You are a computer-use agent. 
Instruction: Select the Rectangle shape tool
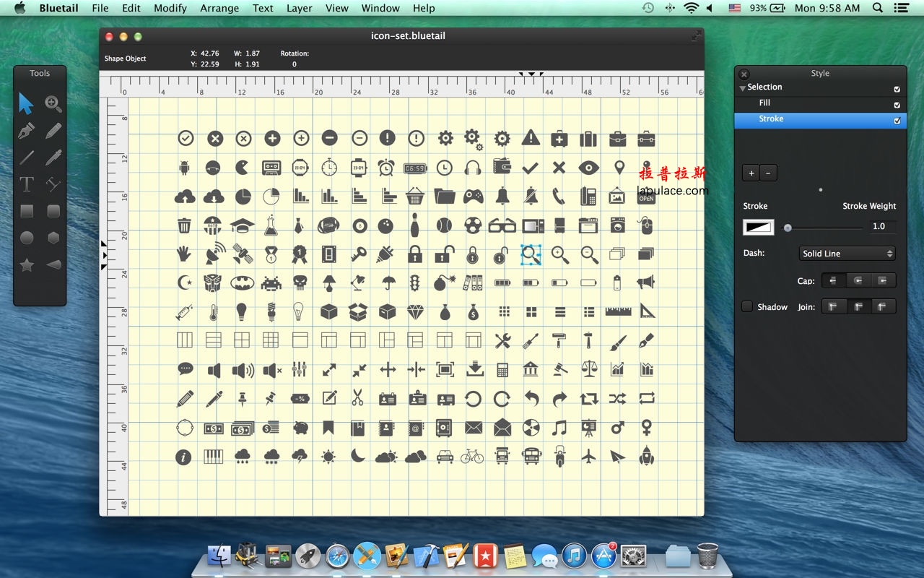27,211
